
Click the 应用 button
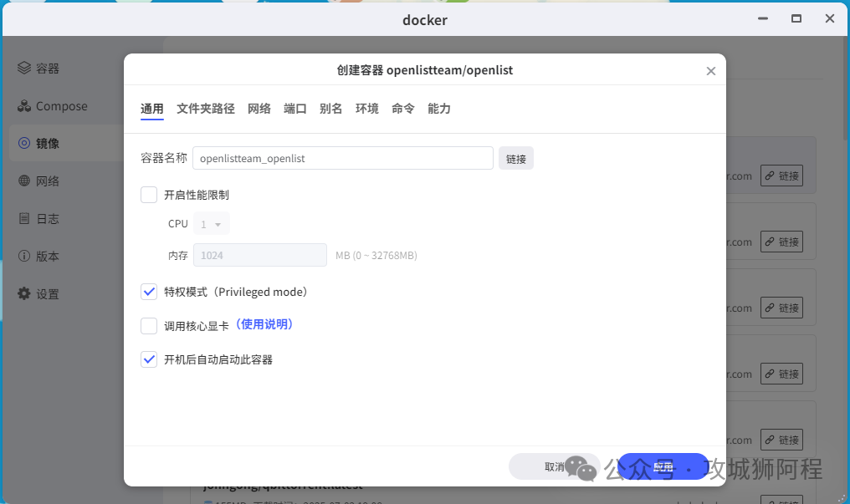663,466
